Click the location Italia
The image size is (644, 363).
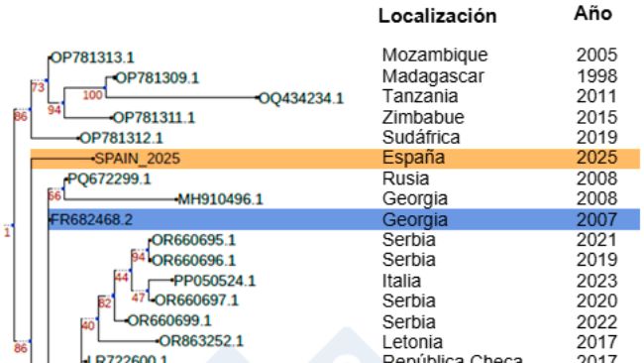point(401,282)
